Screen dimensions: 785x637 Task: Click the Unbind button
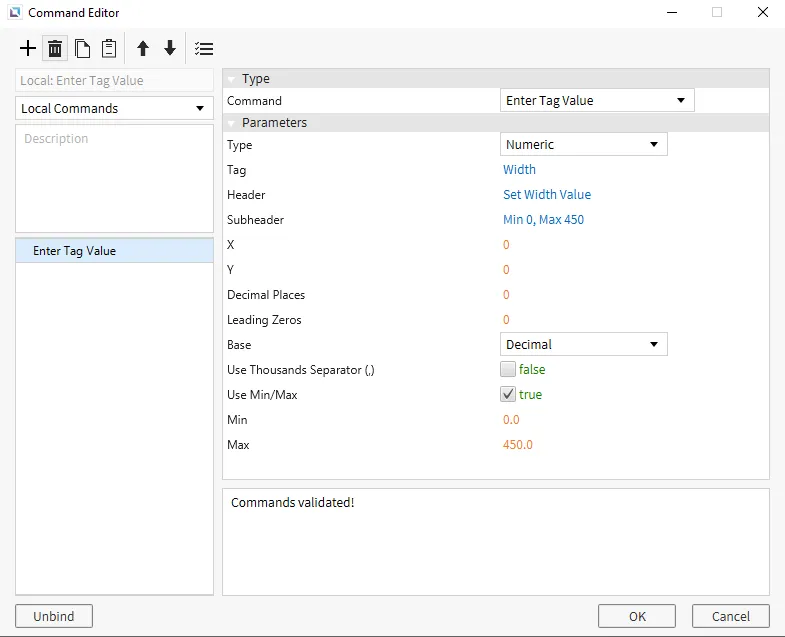[x=54, y=616]
